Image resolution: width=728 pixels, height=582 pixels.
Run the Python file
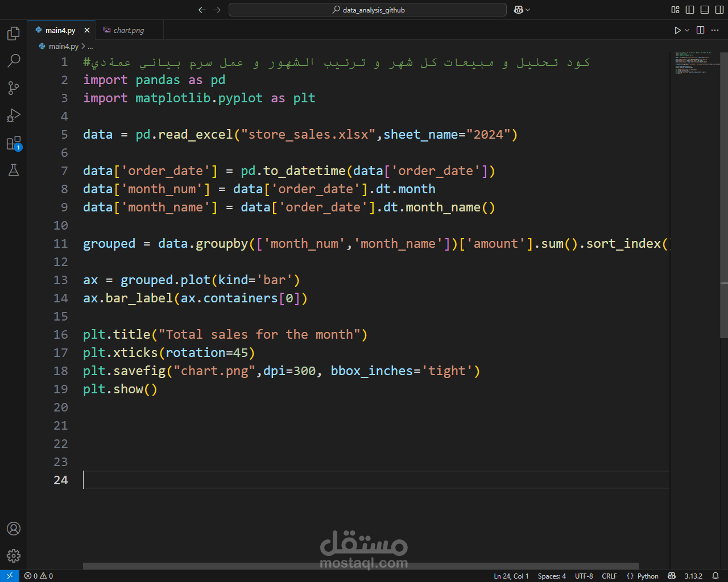677,30
